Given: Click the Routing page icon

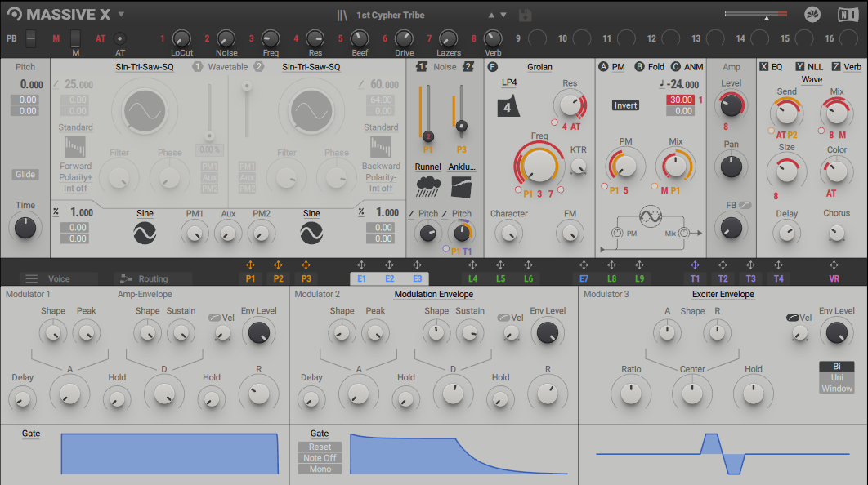Looking at the screenshot, I should (x=126, y=278).
